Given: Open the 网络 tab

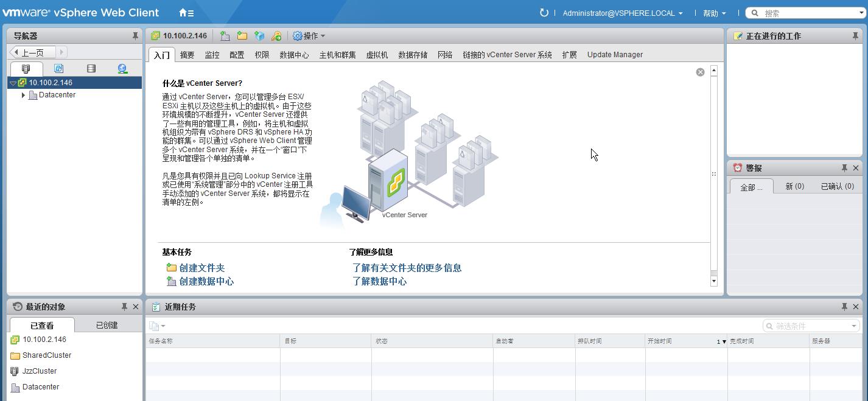Looking at the screenshot, I should 445,55.
